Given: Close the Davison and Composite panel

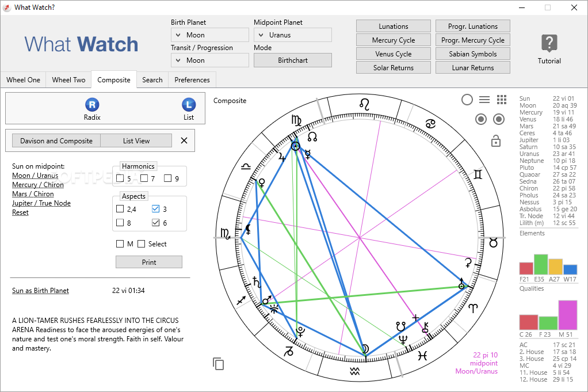Looking at the screenshot, I should pyautogui.click(x=184, y=140).
